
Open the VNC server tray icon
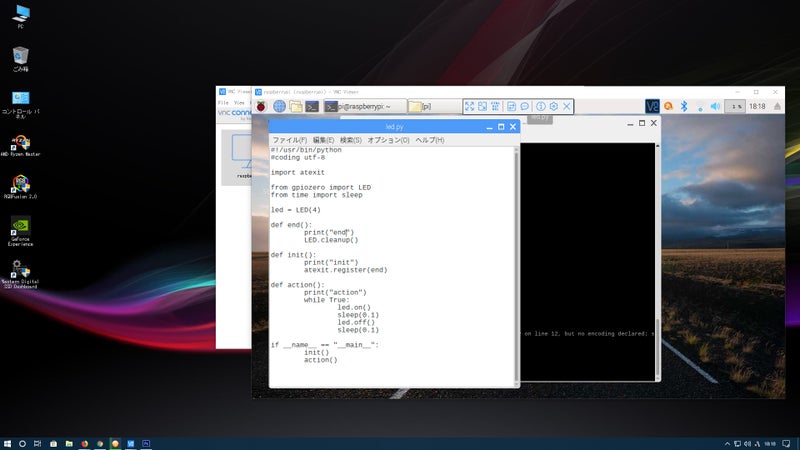(x=652, y=105)
